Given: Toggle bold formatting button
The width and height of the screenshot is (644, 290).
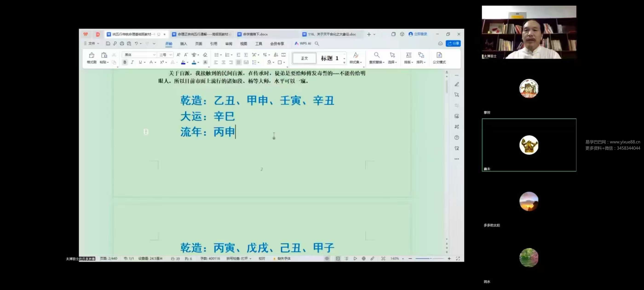Looking at the screenshot, I should pos(125,62).
